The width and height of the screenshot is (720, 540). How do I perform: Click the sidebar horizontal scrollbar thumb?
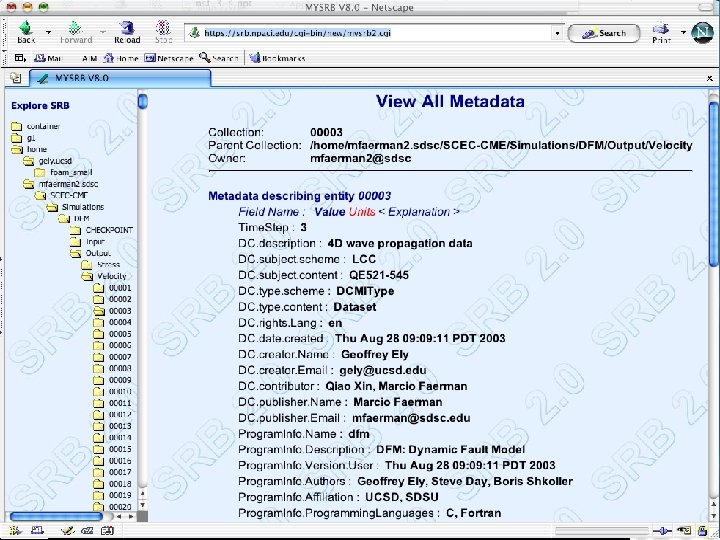(56, 517)
